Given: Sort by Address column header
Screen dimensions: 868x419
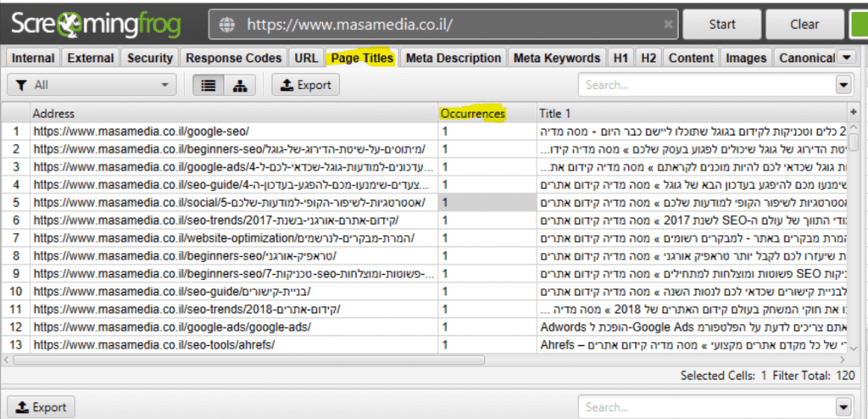Looking at the screenshot, I should tap(234, 113).
